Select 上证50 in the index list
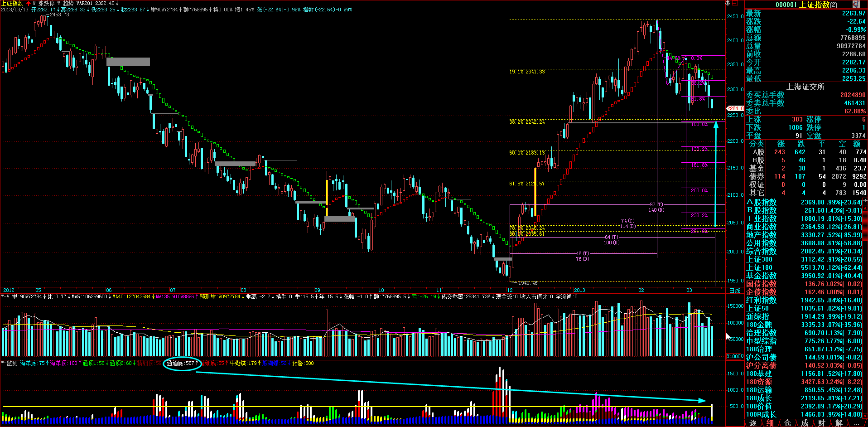The width and height of the screenshot is (868, 427). pos(757,308)
